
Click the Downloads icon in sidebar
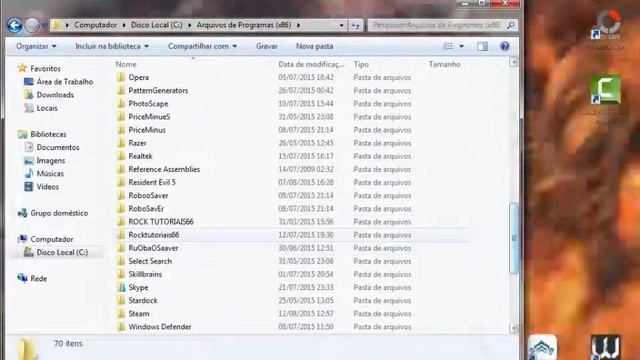point(28,95)
